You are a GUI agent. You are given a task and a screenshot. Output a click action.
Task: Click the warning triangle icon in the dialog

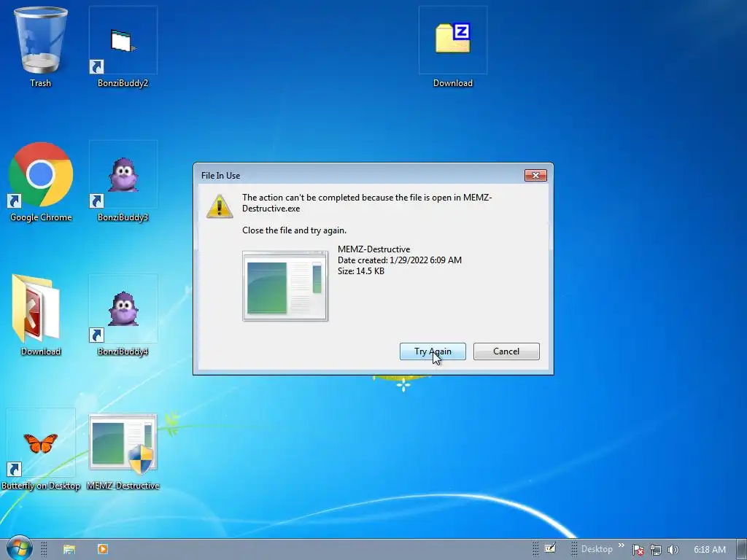coord(219,206)
